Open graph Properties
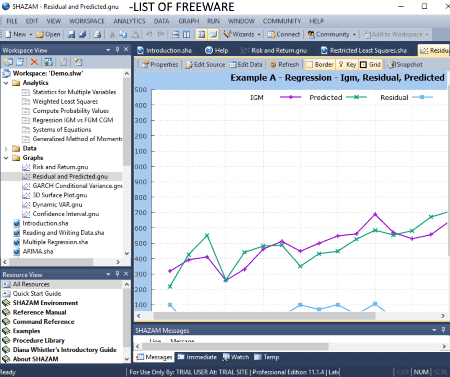This screenshot has width=450, height=377. 160,65
